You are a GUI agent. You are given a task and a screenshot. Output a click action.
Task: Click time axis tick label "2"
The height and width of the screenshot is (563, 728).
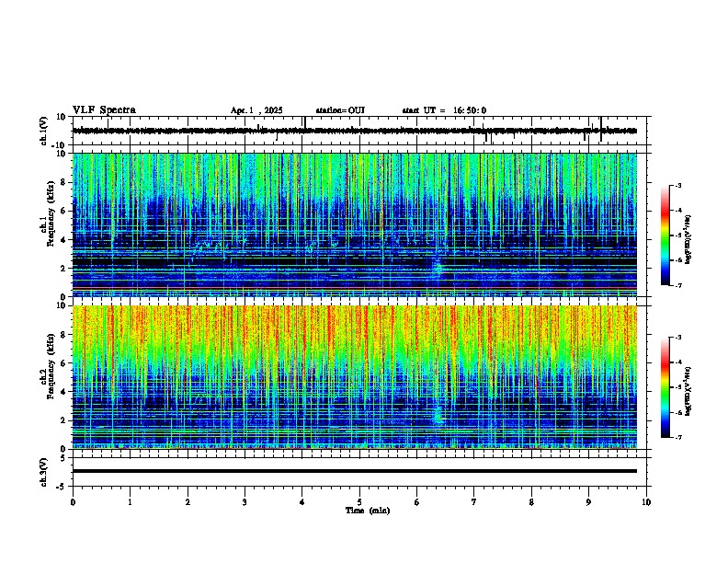(x=188, y=502)
